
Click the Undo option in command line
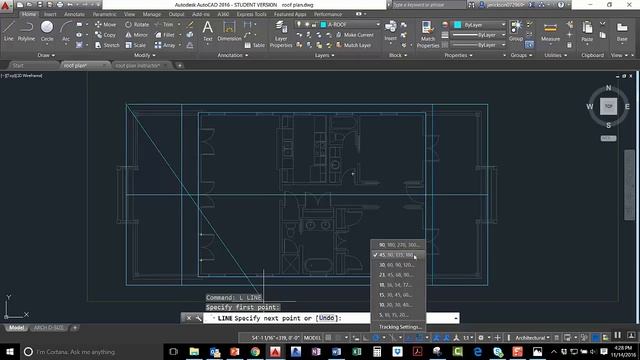click(x=327, y=318)
